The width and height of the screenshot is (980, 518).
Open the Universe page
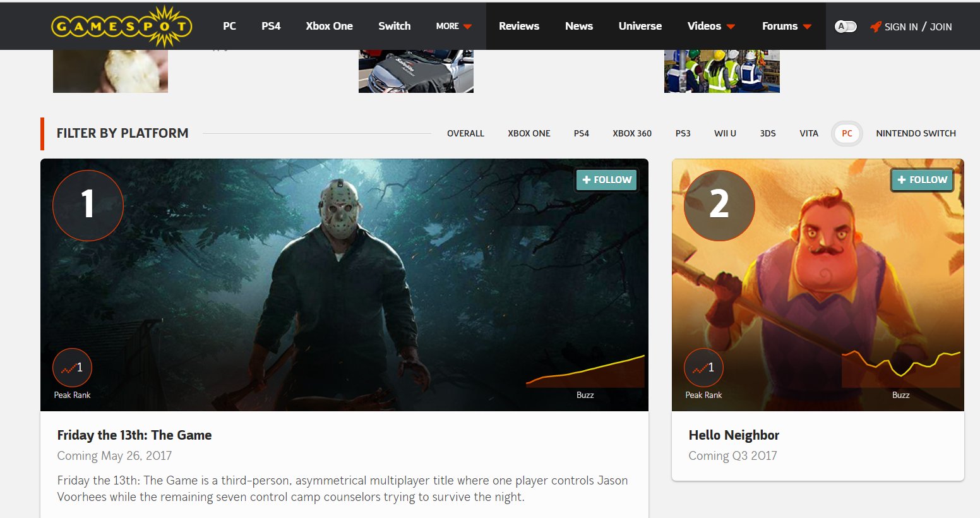pyautogui.click(x=640, y=26)
